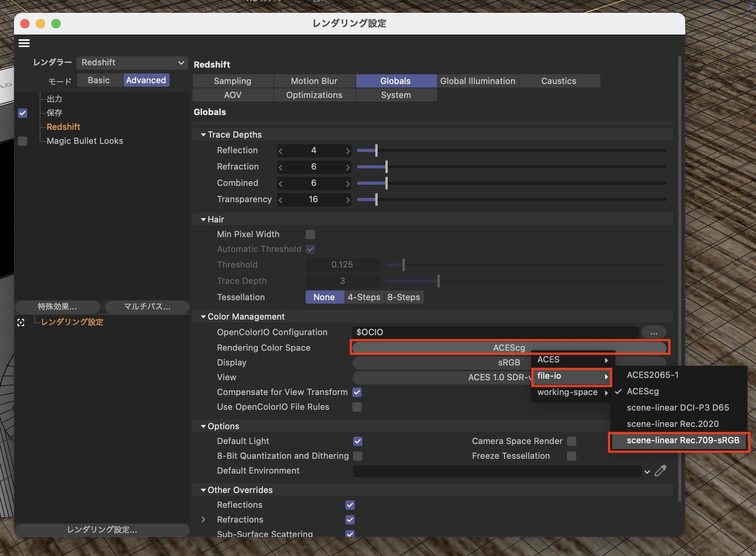Open the hamburger menu icon
The width and height of the screenshot is (756, 556).
tap(24, 43)
